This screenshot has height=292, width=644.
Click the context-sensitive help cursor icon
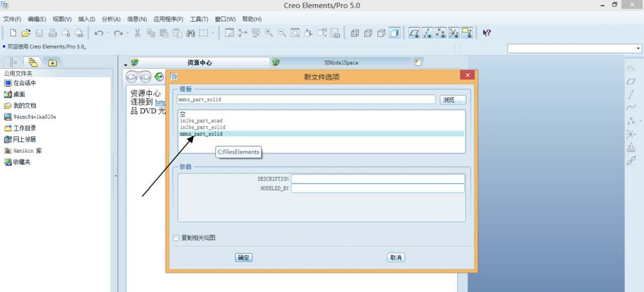pyautogui.click(x=487, y=33)
